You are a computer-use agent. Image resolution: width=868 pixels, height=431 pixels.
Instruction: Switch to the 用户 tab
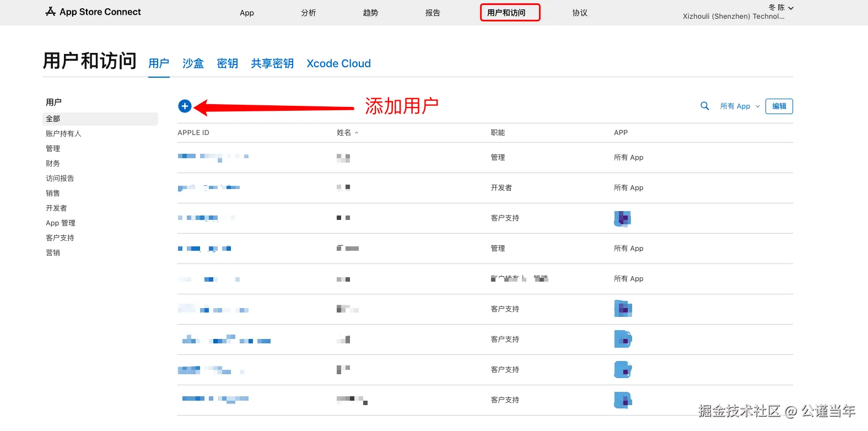[159, 63]
